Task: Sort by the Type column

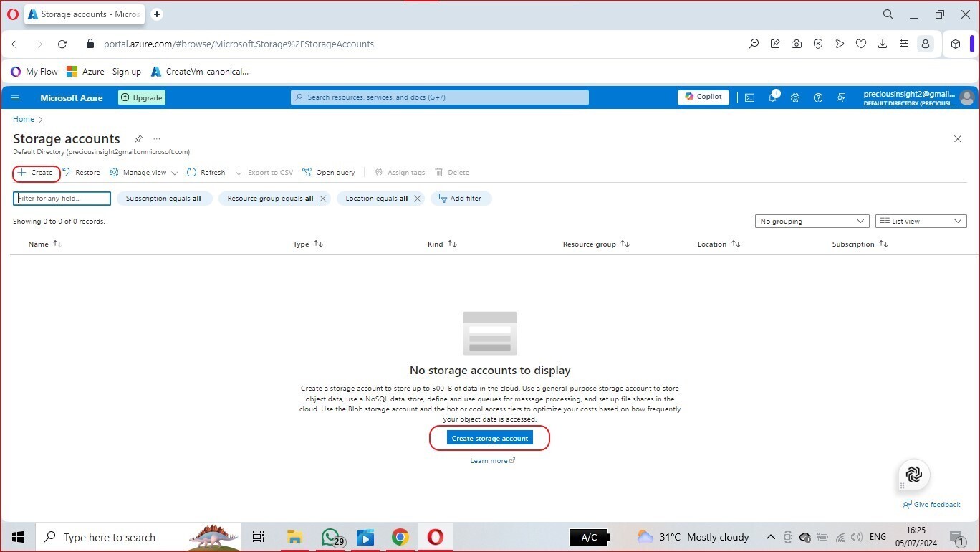Action: coord(308,244)
